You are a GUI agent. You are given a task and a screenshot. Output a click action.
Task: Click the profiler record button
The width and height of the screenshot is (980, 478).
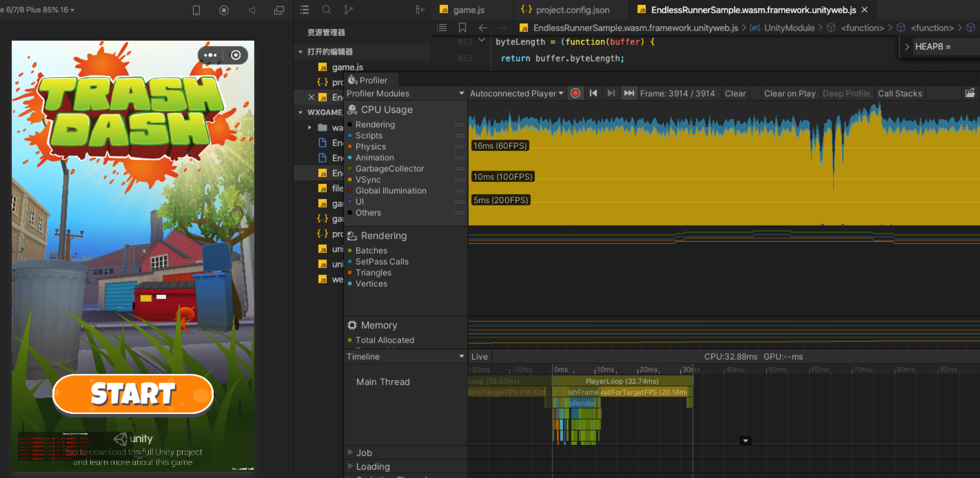click(x=575, y=93)
